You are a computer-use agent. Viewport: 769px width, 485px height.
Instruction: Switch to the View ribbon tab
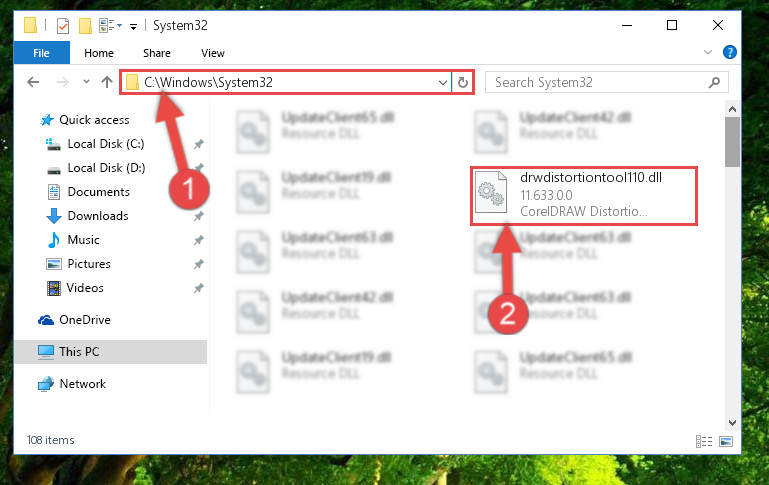pos(213,53)
